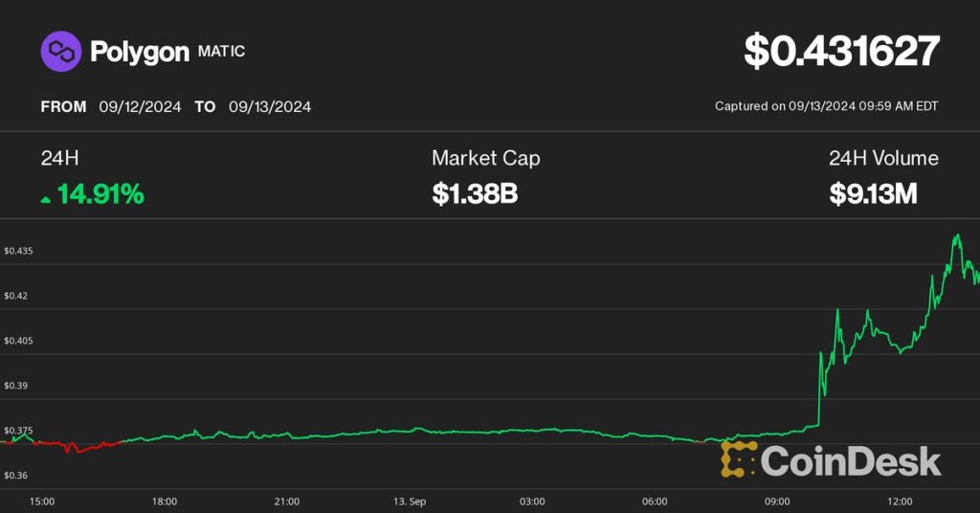980x513 pixels.
Task: Click the $1.38B market cap value
Action: pyautogui.click(x=475, y=194)
